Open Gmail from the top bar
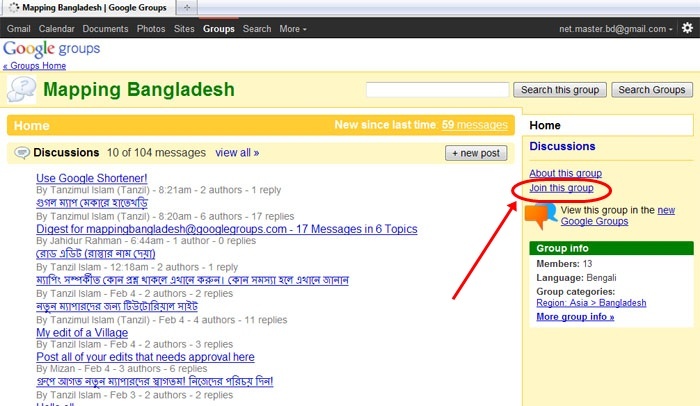The height and width of the screenshot is (406, 700). 19,29
